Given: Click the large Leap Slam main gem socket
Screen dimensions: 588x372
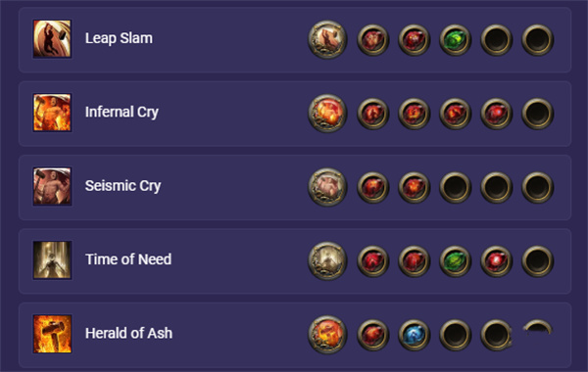Looking at the screenshot, I should [x=327, y=39].
